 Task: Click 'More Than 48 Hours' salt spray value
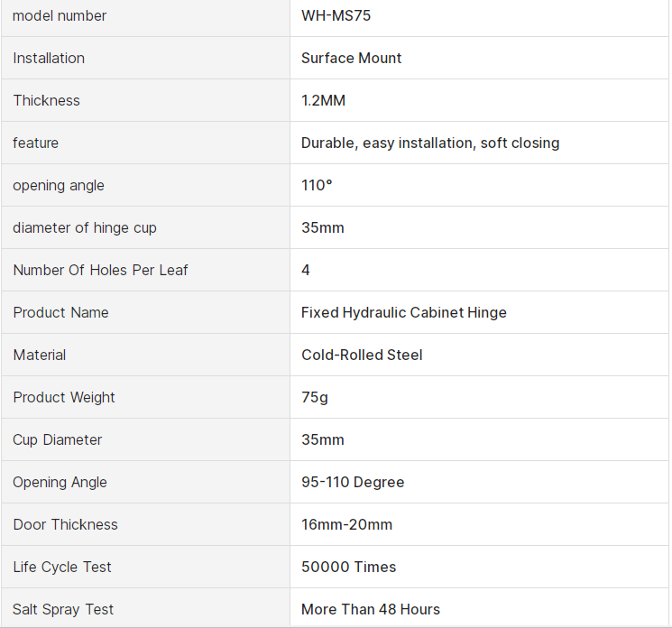(x=371, y=609)
